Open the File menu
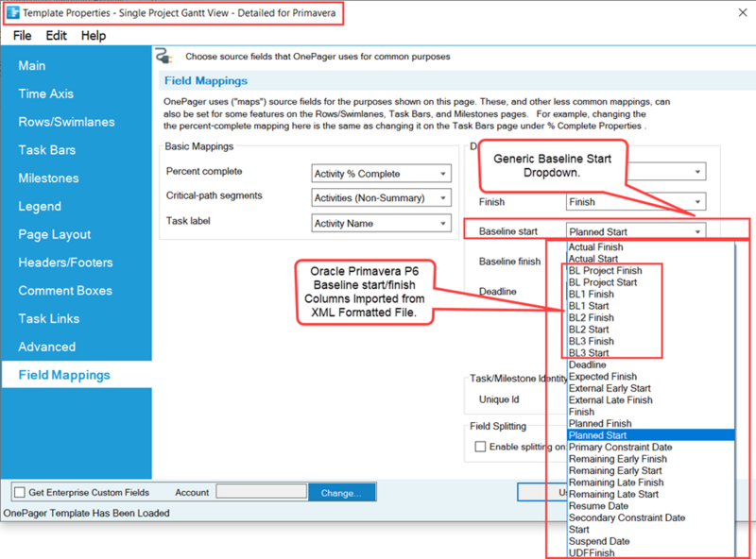This screenshot has height=559, width=756. tap(22, 36)
